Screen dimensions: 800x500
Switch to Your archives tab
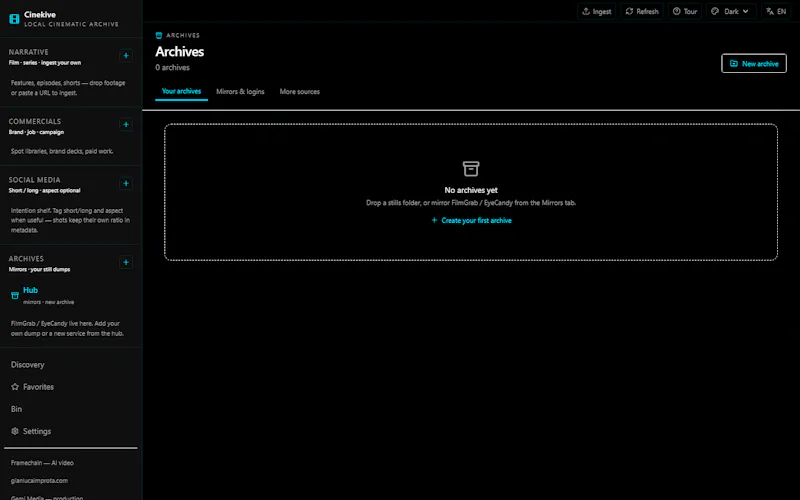181,91
